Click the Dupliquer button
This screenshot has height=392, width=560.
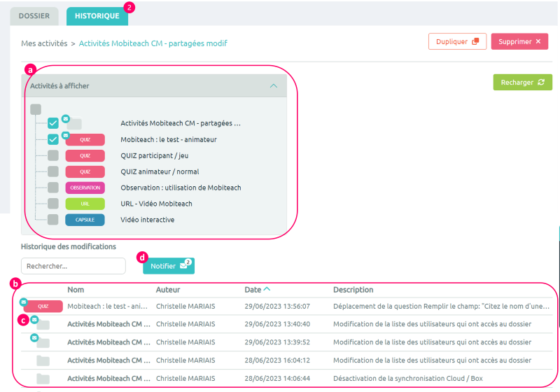pyautogui.click(x=457, y=41)
